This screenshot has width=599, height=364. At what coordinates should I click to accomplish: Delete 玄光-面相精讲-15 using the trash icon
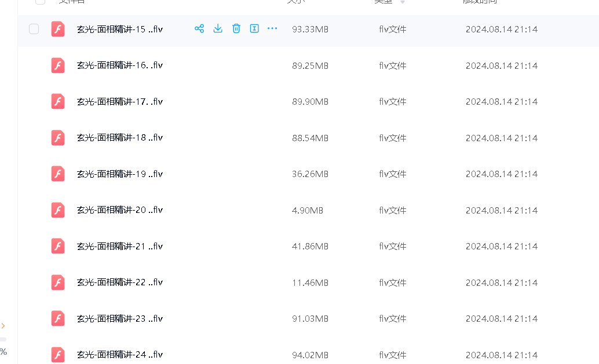click(236, 28)
